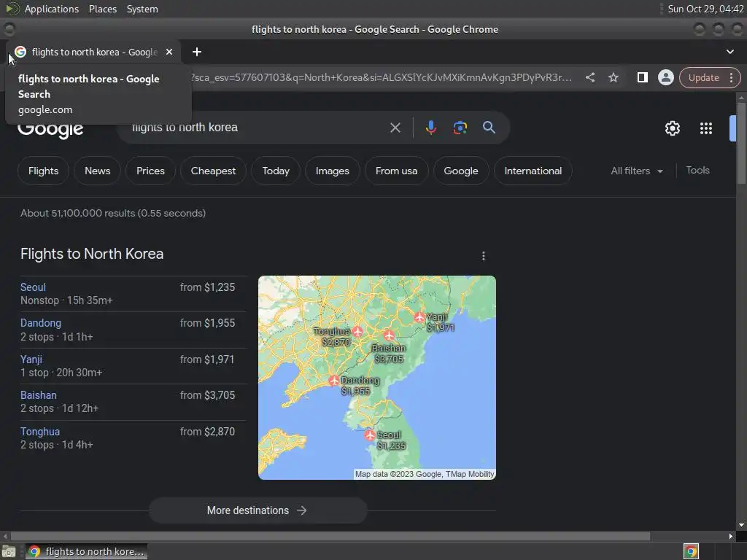Image resolution: width=747 pixels, height=560 pixels.
Task: Select the Images filter chip
Action: pos(332,171)
